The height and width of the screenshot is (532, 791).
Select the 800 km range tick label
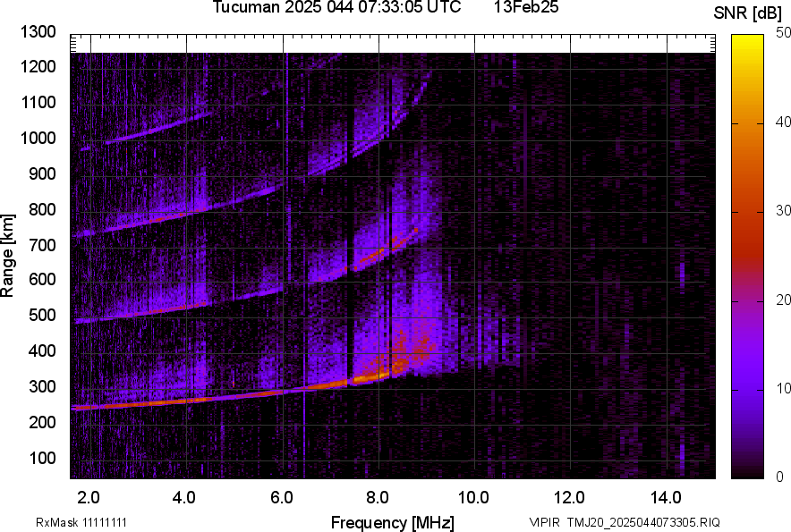click(x=42, y=210)
